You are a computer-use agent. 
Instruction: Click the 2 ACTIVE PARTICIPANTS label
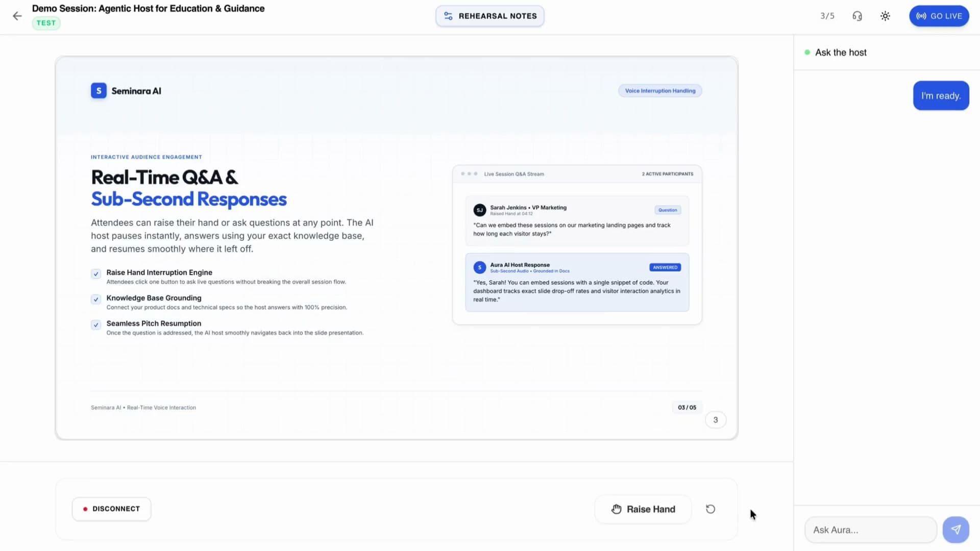click(x=668, y=174)
